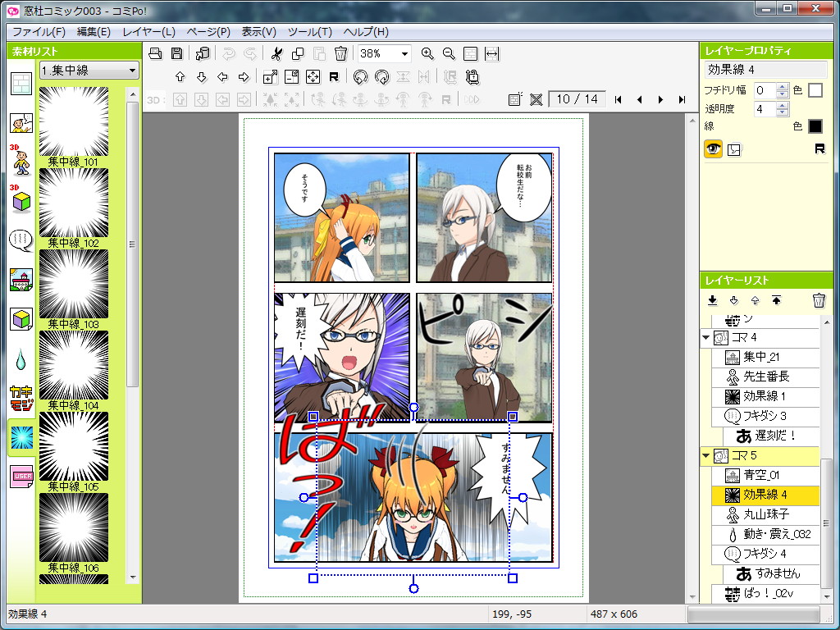
Task: Decrease the フチドリ幅 spinner value
Action: [x=782, y=94]
